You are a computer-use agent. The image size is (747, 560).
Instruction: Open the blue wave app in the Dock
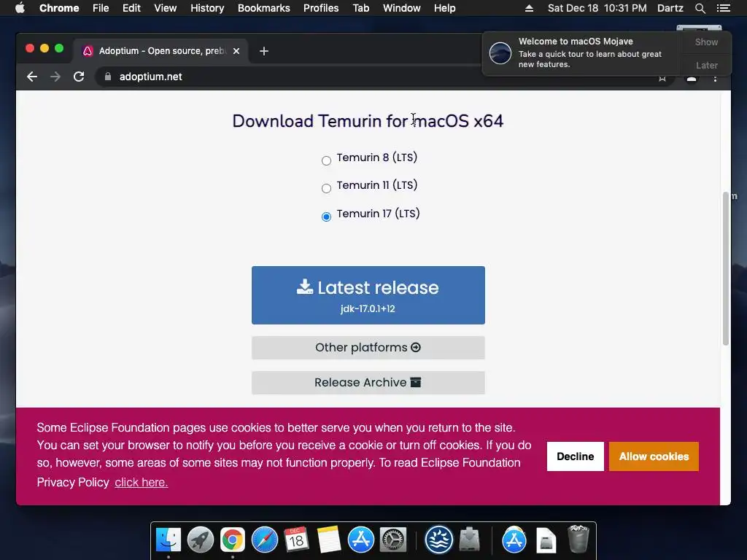[438, 540]
